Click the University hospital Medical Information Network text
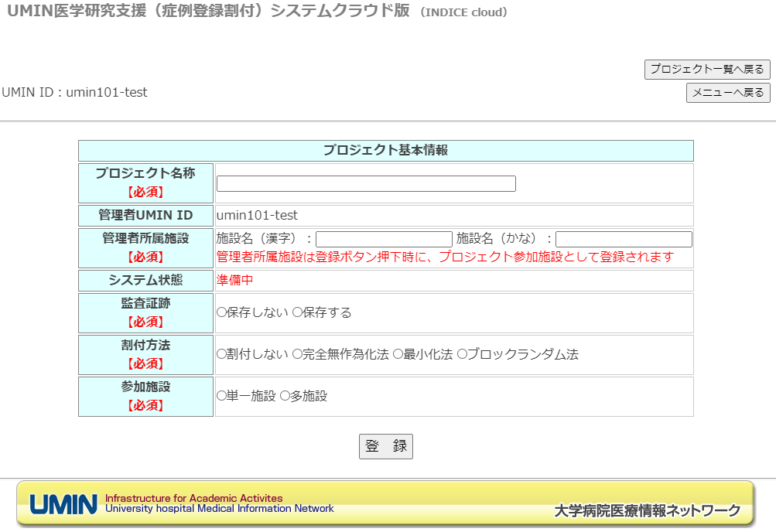This screenshot has width=776, height=532. tap(220, 509)
